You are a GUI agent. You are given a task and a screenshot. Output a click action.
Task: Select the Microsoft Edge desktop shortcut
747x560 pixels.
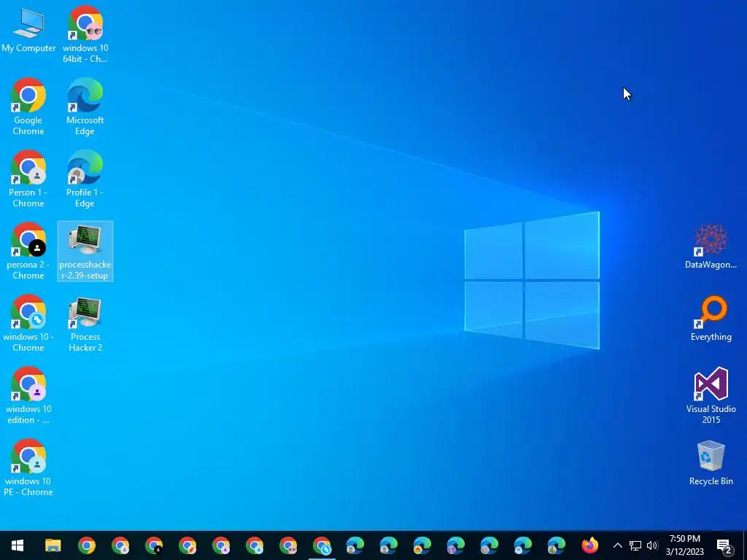coord(85,106)
